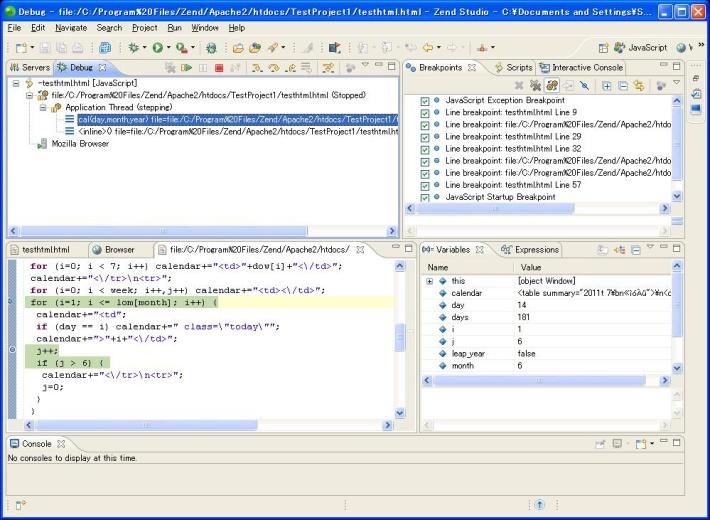Viewport: 710px width, 520px height.
Task: Expand all breakpoints with plus icon
Action: tap(607, 86)
